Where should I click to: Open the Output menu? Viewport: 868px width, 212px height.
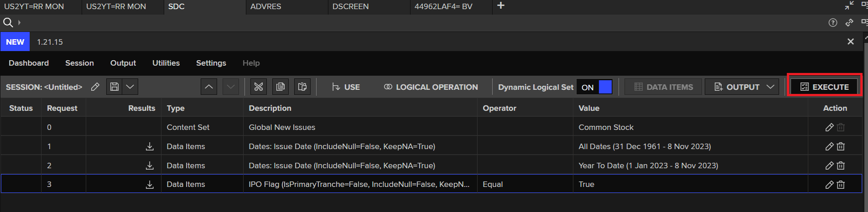(x=123, y=63)
